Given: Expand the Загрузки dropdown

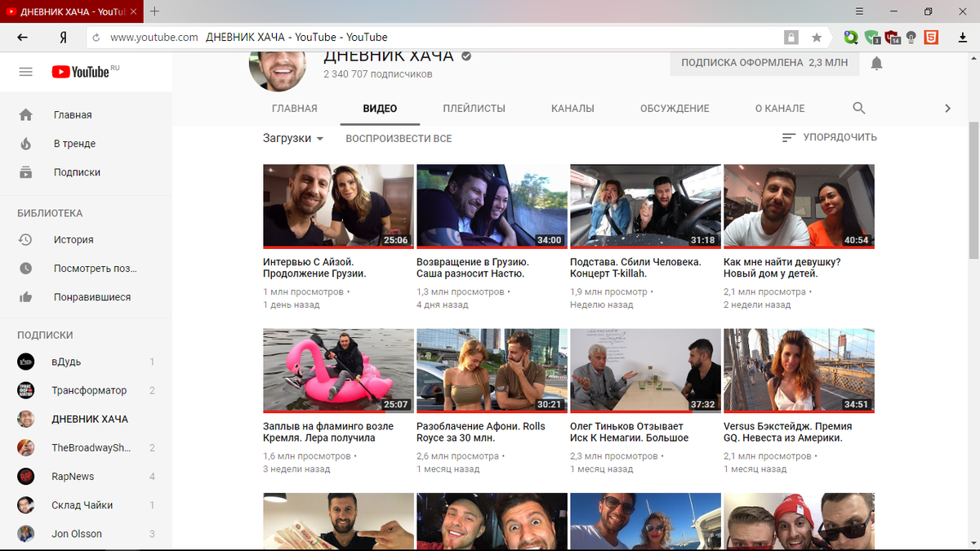Looking at the screenshot, I should click(x=293, y=139).
